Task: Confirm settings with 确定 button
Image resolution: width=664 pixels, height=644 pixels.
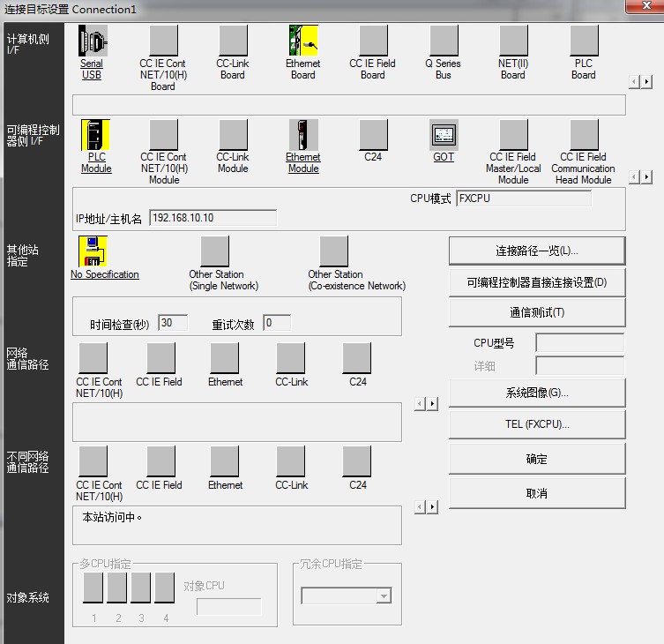Action: point(536,459)
